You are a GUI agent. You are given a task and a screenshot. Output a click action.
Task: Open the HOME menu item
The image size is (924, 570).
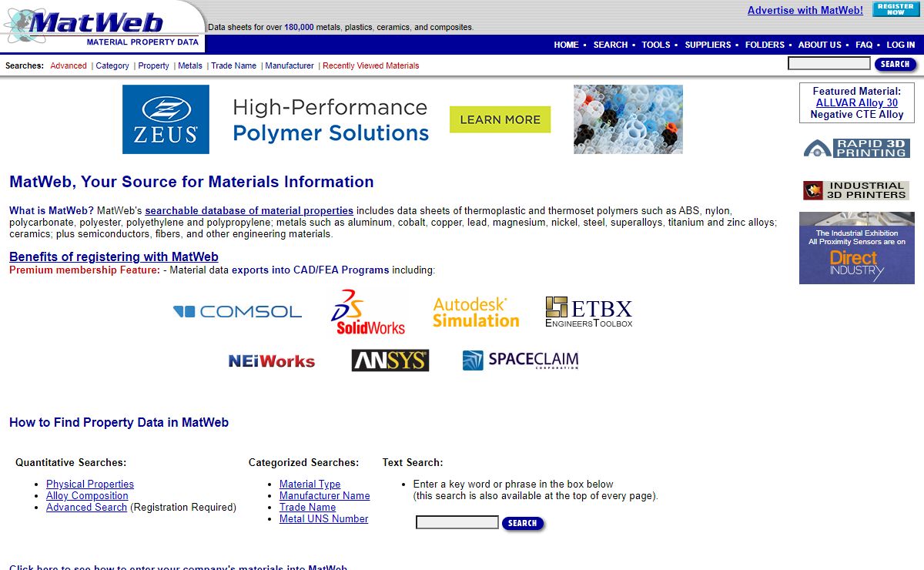click(x=566, y=45)
